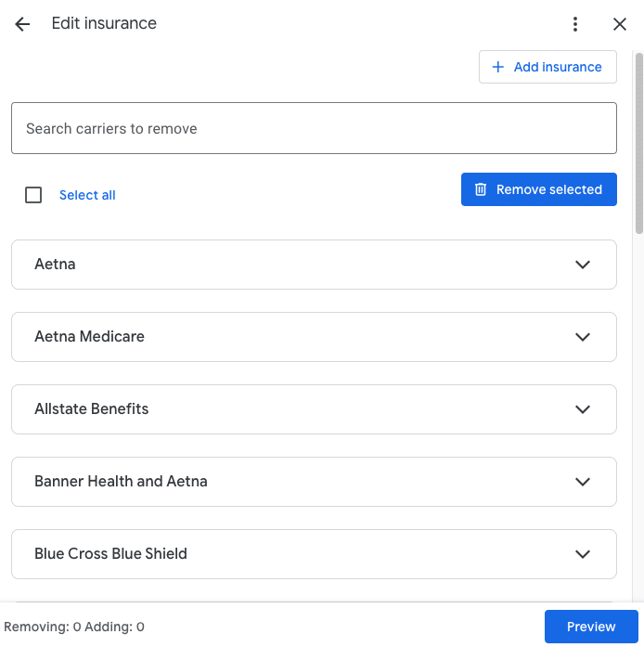Expand the Aetna chevron
Screen dimensions: 644x647
[583, 265]
